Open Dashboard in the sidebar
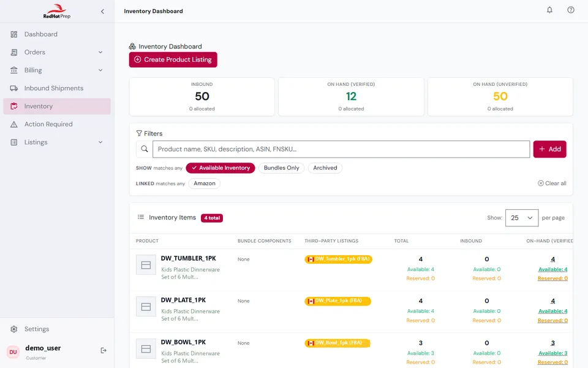The image size is (588, 368). tap(57, 34)
